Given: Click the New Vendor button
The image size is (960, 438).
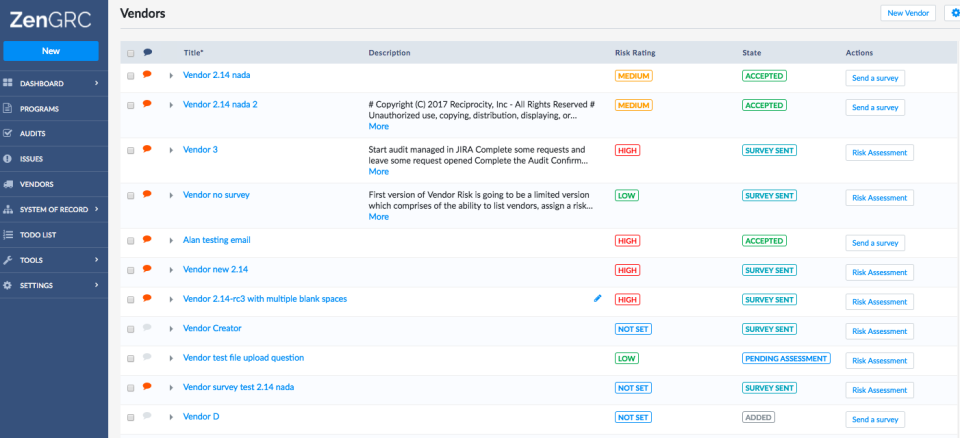Looking at the screenshot, I should (908, 13).
